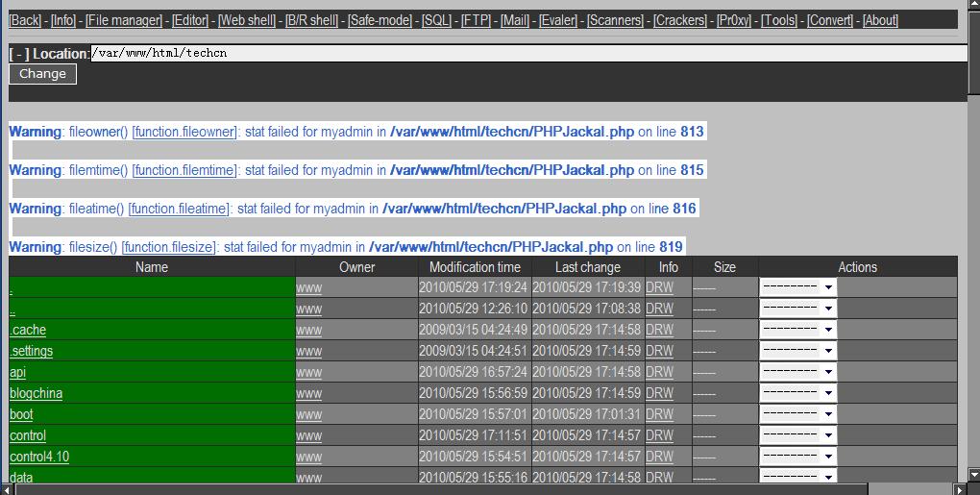Open the blogchina directory
This screenshot has width=980, height=495.
point(36,393)
